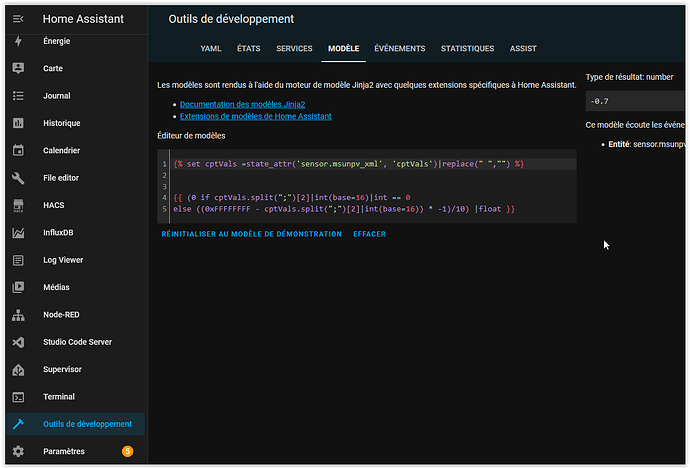The image size is (690, 468).
Task: Click the InfluxDB graph icon
Action: [18, 233]
